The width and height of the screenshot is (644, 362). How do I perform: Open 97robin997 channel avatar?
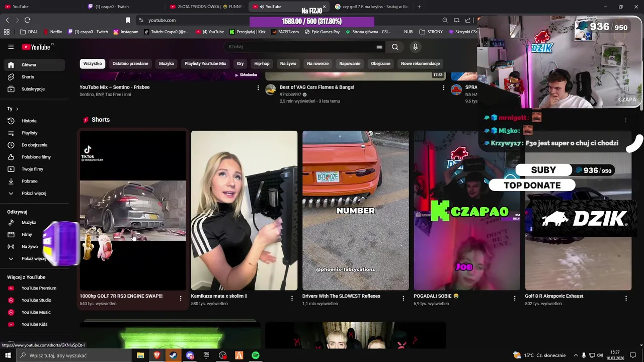(271, 89)
